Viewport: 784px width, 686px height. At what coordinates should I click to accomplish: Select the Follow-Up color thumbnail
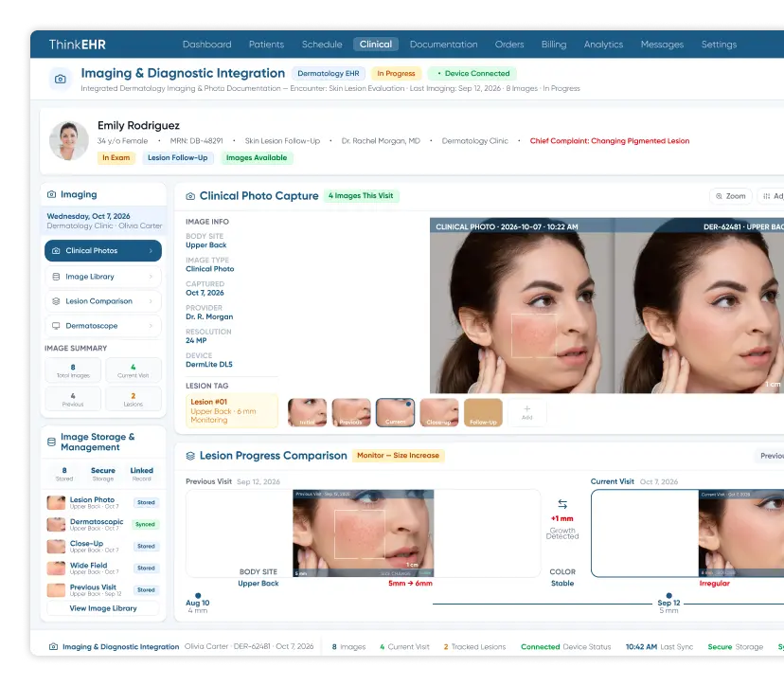click(x=483, y=412)
